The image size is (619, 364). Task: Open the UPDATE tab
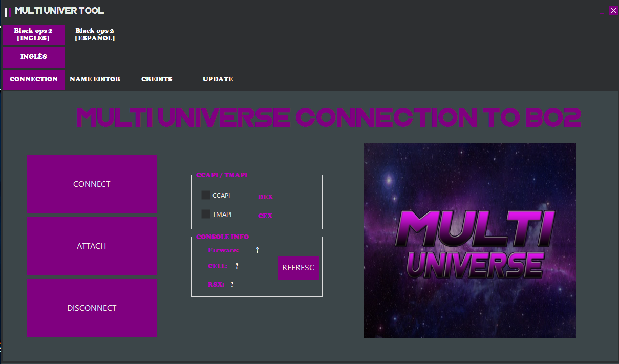218,79
